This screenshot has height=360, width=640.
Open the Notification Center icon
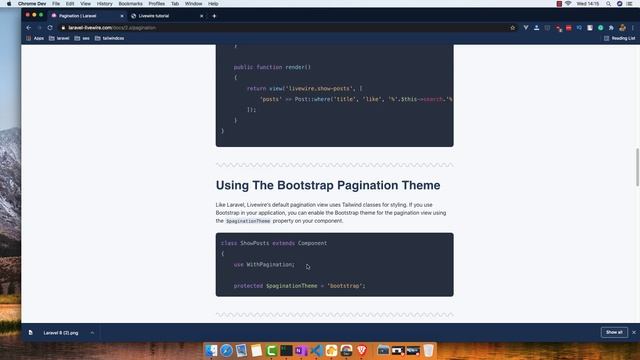[x=630, y=4]
